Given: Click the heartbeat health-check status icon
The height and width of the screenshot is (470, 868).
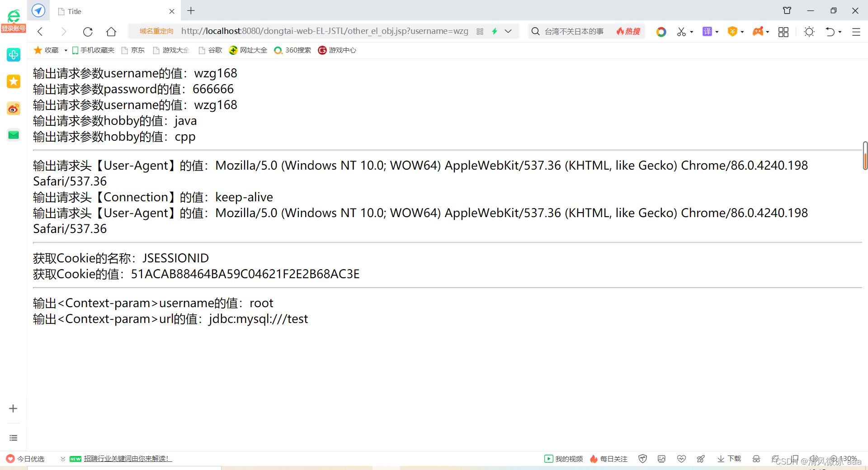Looking at the screenshot, I should pos(681,459).
